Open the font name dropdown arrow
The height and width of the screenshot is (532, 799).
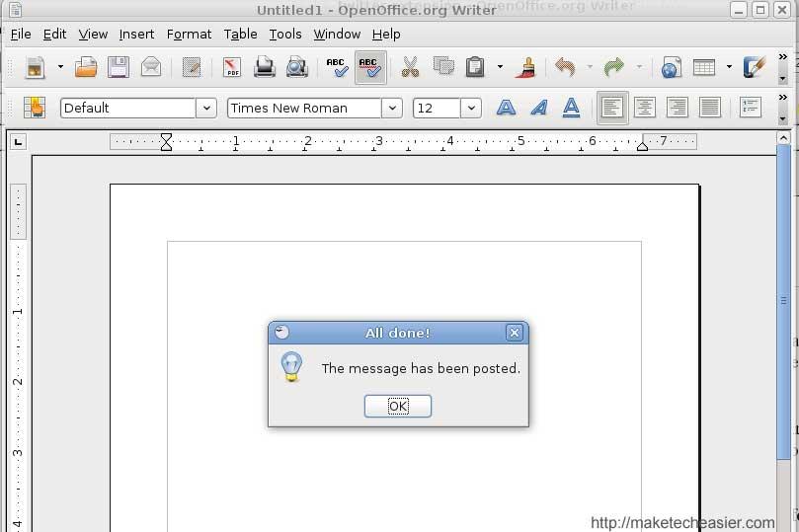(392, 108)
